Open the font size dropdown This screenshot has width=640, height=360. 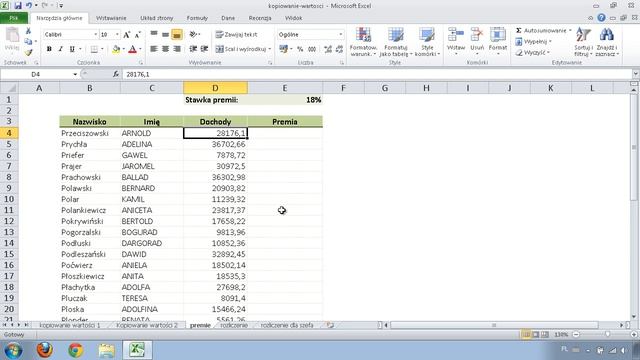tap(117, 35)
